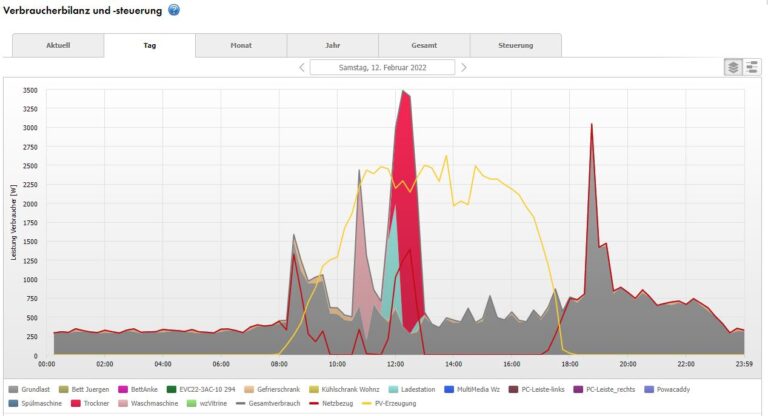The height and width of the screenshot is (416, 768).
Task: Switch to the Monat tab
Action: click(241, 46)
